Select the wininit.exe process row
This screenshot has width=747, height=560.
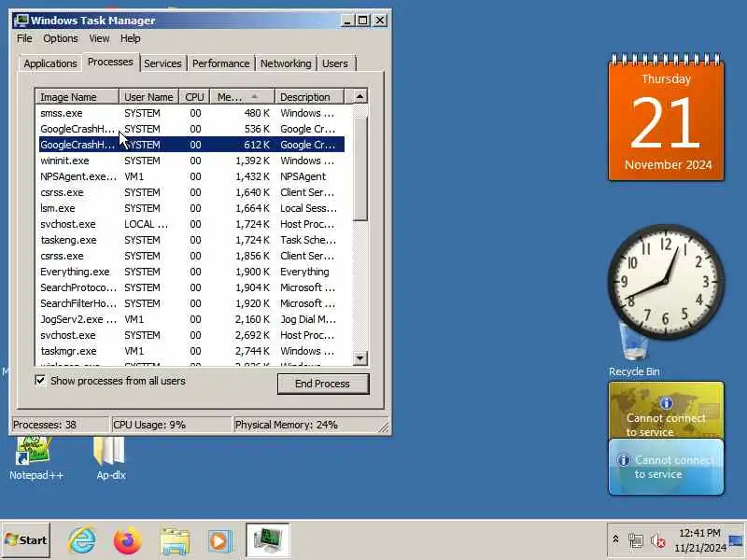tap(191, 161)
